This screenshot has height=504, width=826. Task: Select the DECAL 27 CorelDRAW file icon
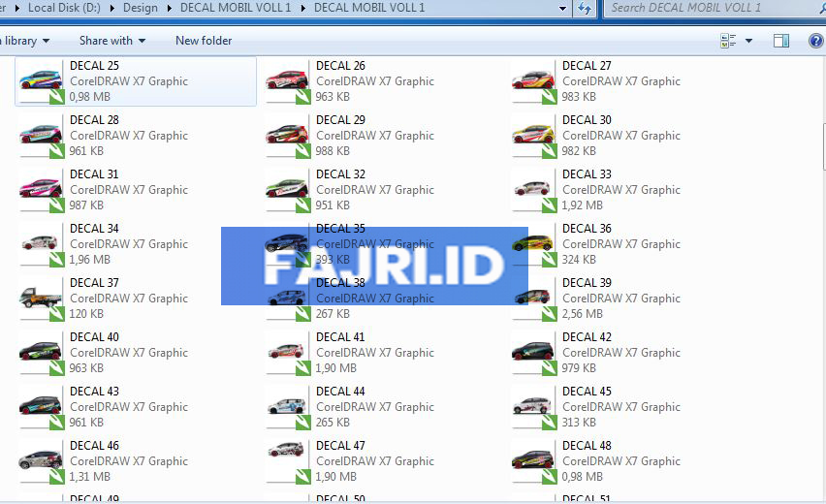click(533, 81)
